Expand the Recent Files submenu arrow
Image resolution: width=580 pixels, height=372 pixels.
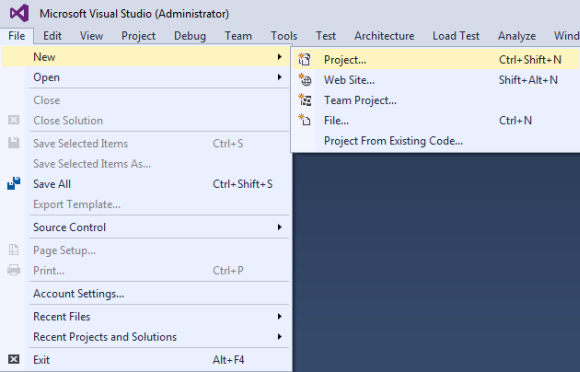tap(280, 316)
